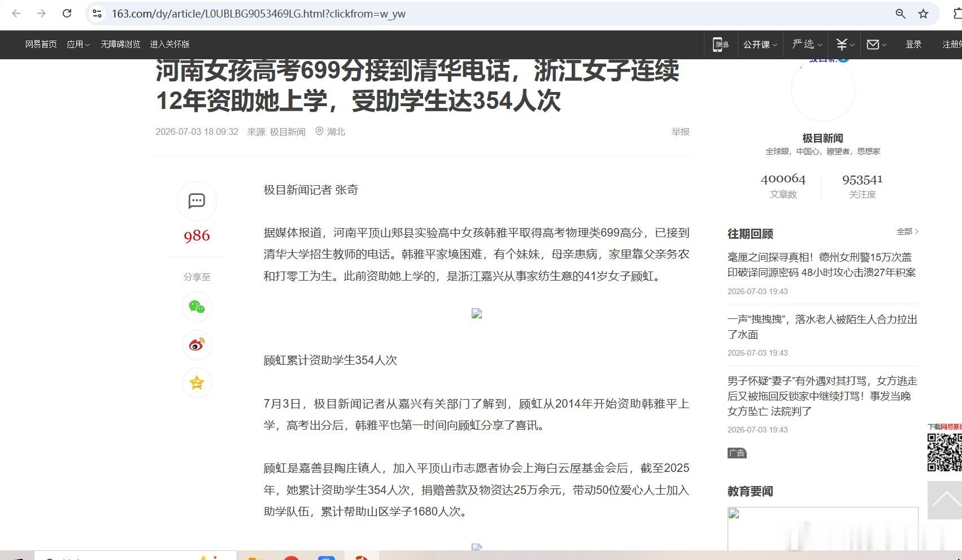Screen dimensions: 962x560
Task: Click the 2026-07-03 18:09:32 publish time
Action: [197, 132]
